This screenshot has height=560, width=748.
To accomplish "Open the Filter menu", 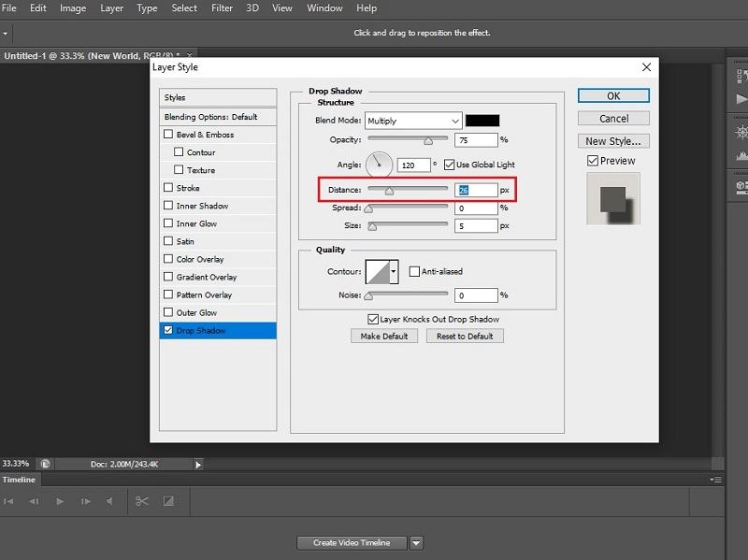I will (x=223, y=7).
